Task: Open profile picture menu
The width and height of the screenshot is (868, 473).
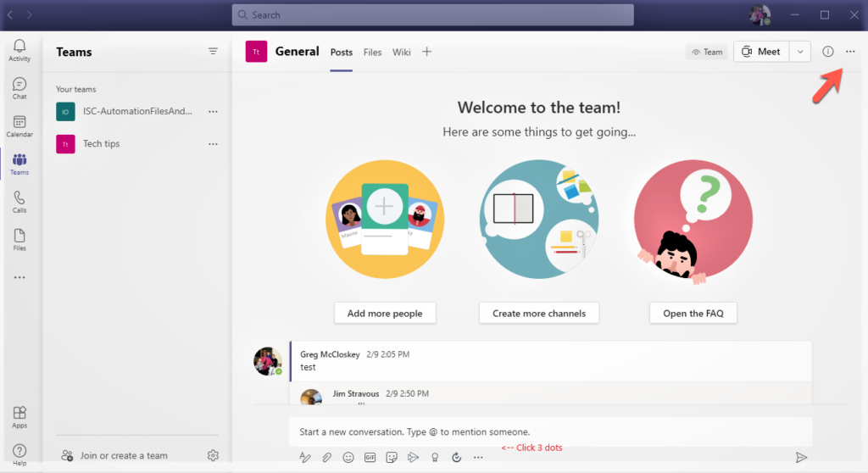Action: [759, 15]
